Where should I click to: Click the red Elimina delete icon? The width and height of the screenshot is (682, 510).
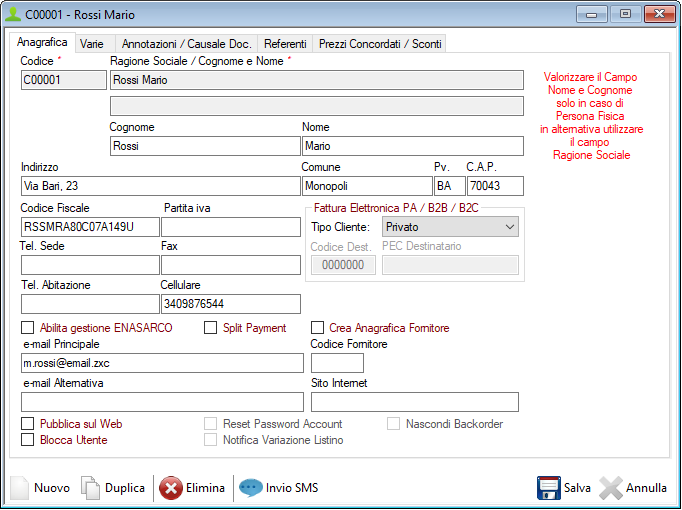[x=171, y=488]
